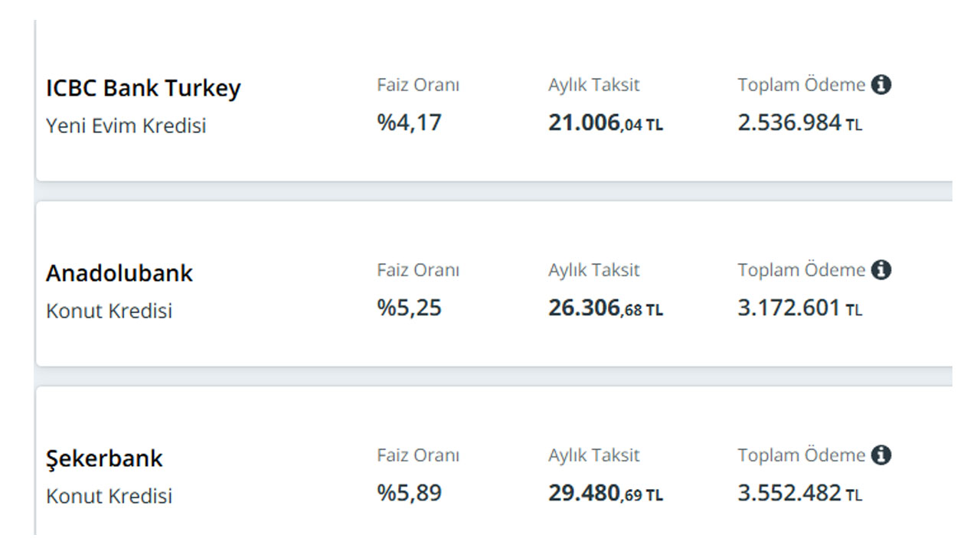This screenshot has height=551, width=980.
Task: Click monthly installment 26.306,68 TL
Action: click(x=606, y=308)
